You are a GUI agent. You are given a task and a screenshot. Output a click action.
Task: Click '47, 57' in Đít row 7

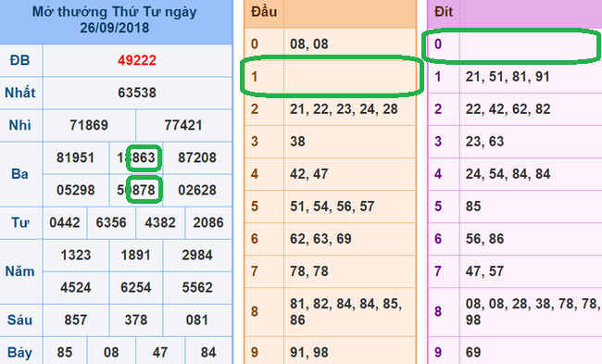485,271
